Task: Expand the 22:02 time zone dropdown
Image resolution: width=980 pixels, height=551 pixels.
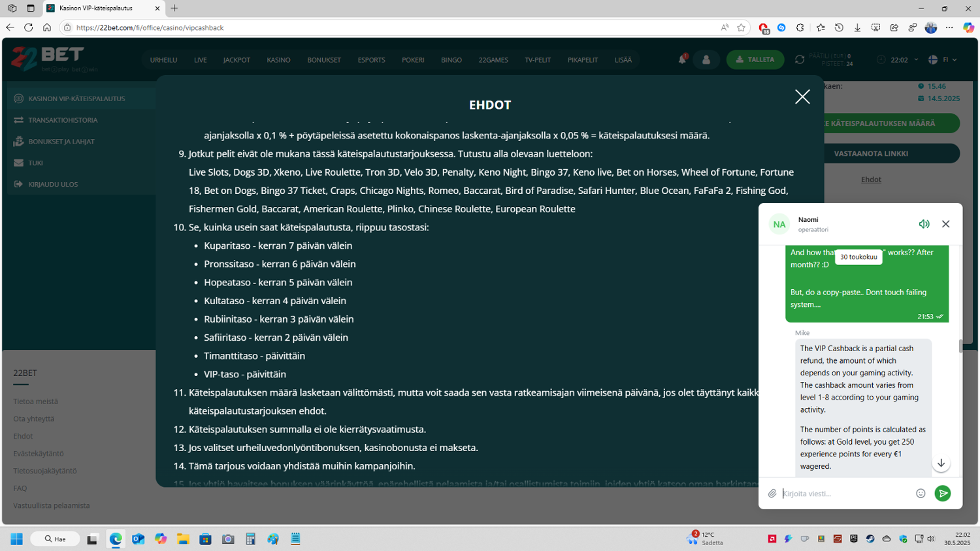Action: (900, 59)
